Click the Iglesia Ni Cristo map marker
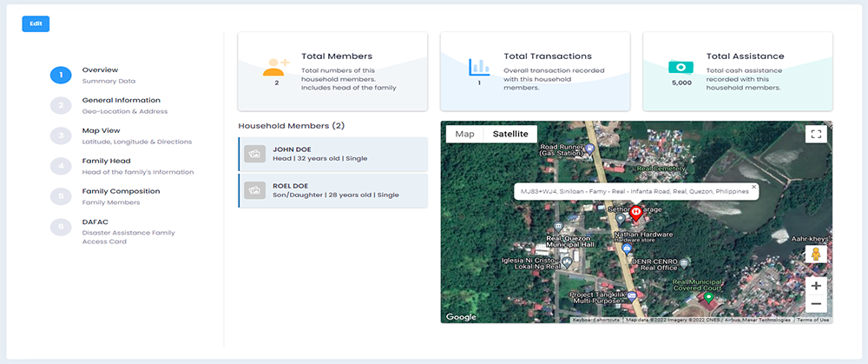 (x=566, y=261)
